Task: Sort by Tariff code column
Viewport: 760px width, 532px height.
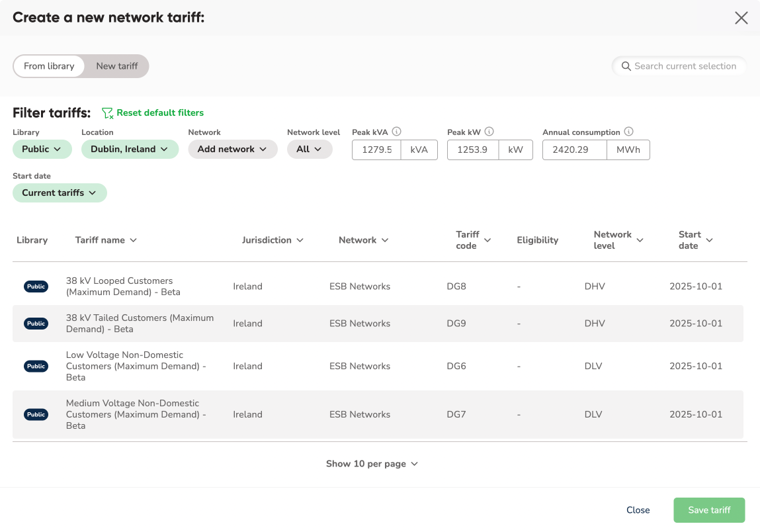Action: click(x=474, y=240)
